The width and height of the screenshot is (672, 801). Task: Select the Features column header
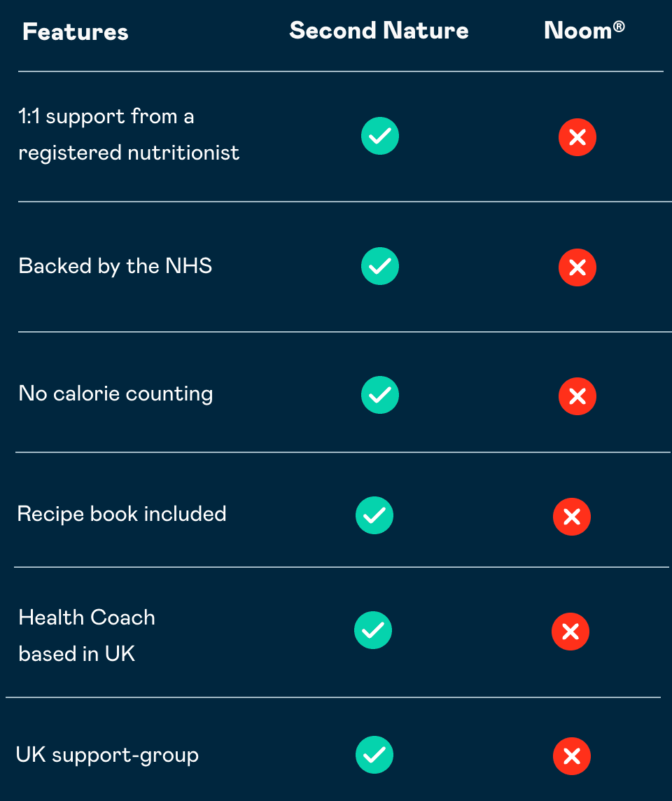click(x=76, y=32)
